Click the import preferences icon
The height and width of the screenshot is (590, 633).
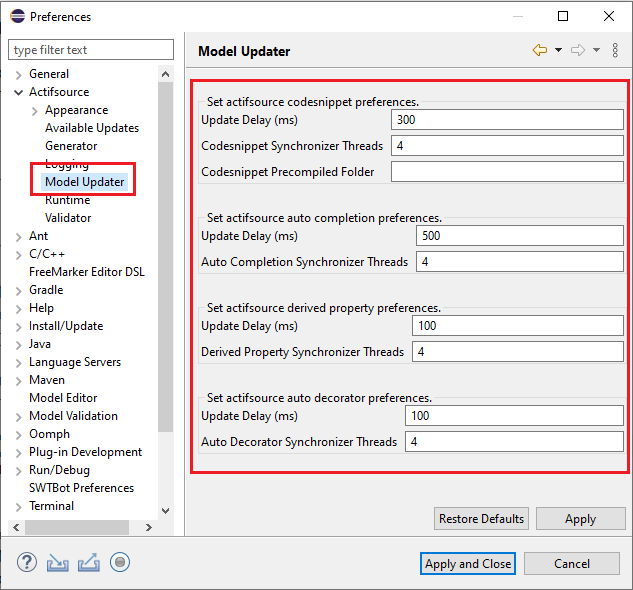[x=57, y=563]
